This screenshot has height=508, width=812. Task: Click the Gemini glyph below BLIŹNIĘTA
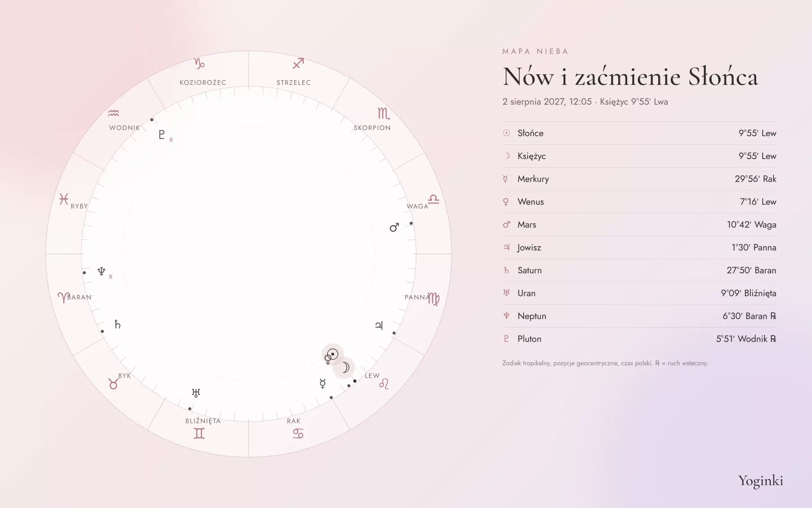pos(199,433)
